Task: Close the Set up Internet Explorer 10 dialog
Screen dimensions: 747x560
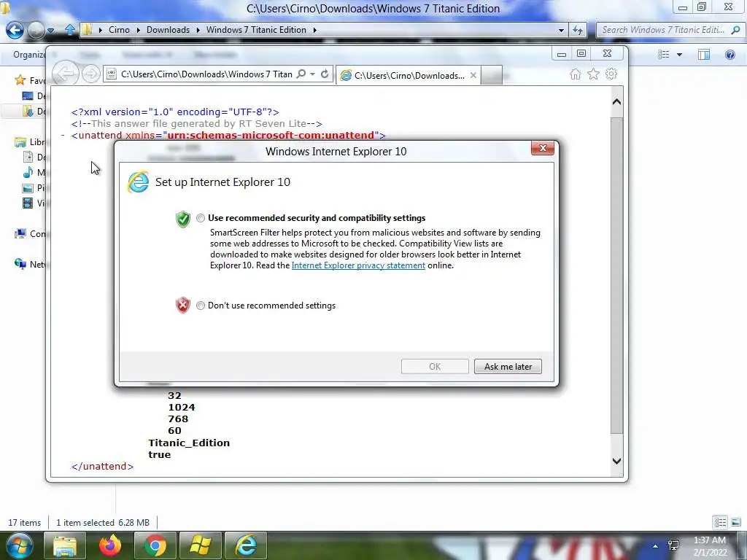Action: (543, 148)
